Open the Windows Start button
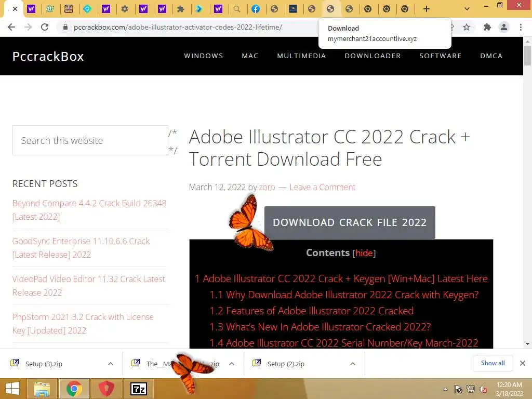 (x=12, y=389)
